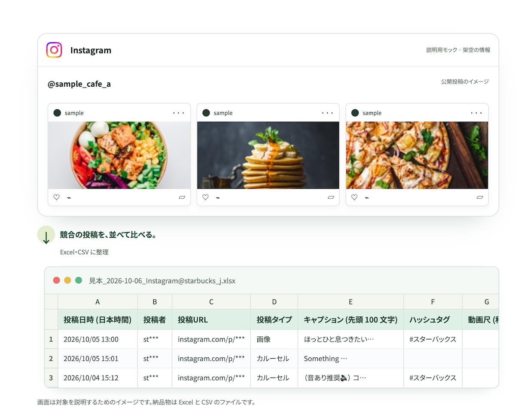This screenshot has height=420, width=524.
Task: Select row number 2
Action: [x=51, y=358]
